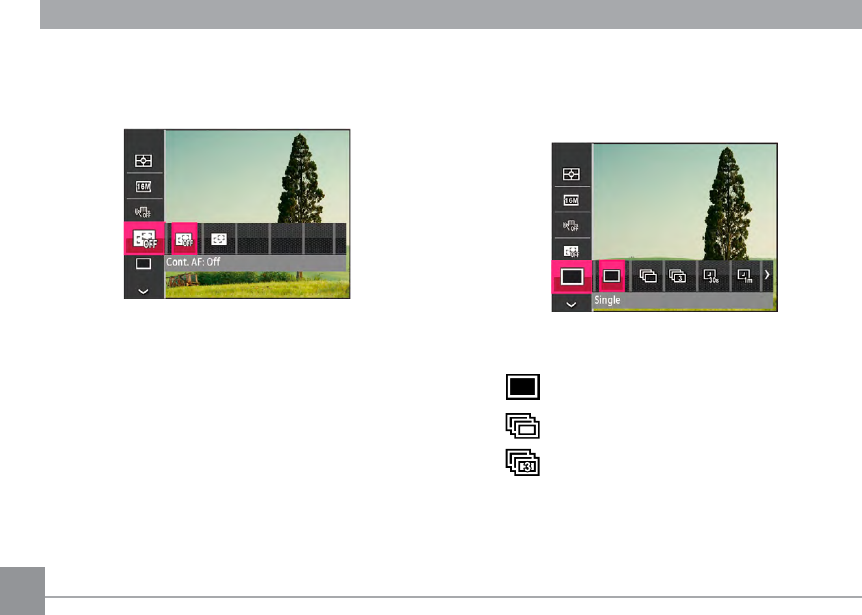Select continuous shot option in Single screen
Image resolution: width=862 pixels, height=615 pixels.
pyautogui.click(x=648, y=276)
